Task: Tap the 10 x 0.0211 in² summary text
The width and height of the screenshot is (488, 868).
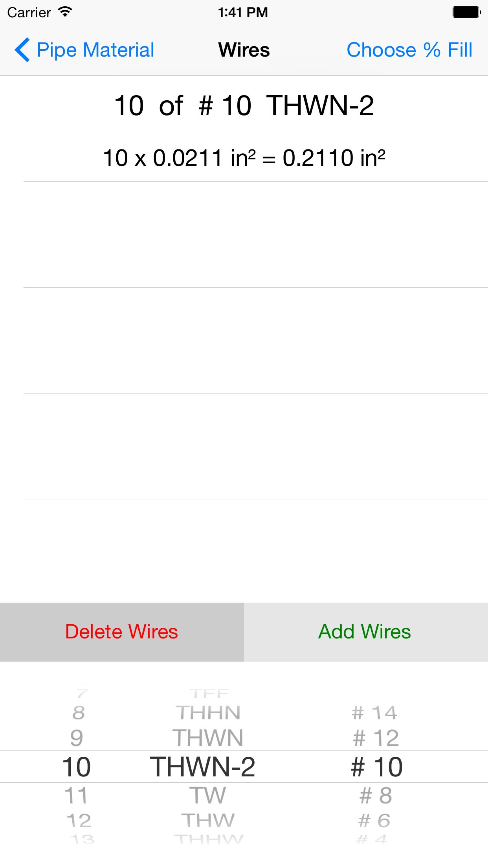Action: [x=244, y=156]
